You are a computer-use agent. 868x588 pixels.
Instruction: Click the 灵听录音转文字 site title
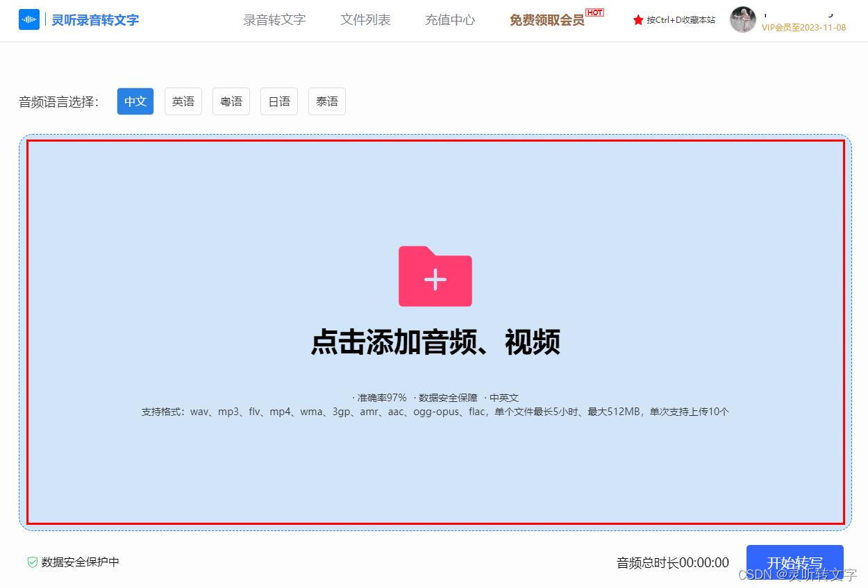point(95,20)
